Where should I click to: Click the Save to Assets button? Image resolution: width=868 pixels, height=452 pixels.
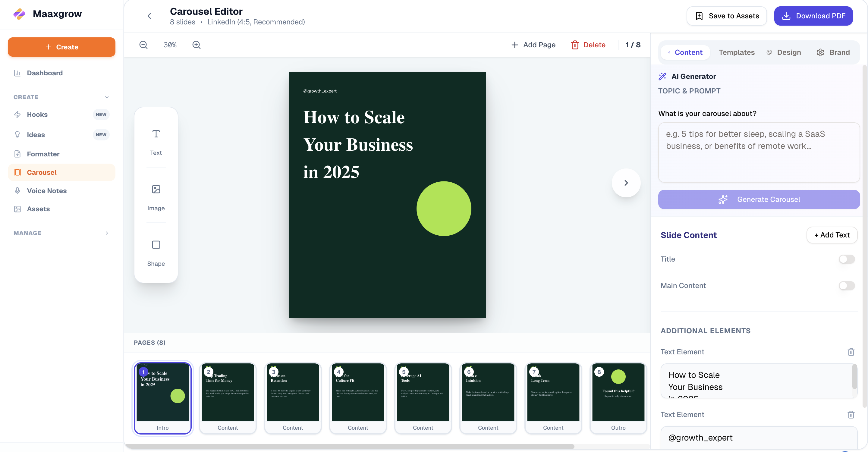727,16
